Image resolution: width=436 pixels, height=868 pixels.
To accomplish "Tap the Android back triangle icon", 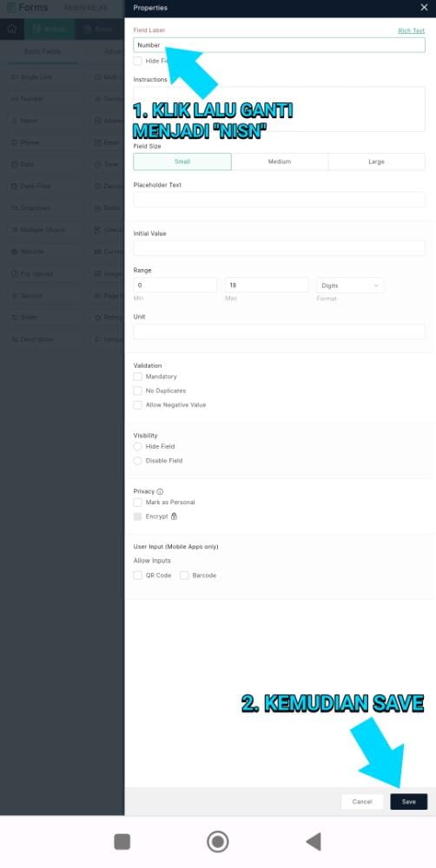I will (314, 841).
